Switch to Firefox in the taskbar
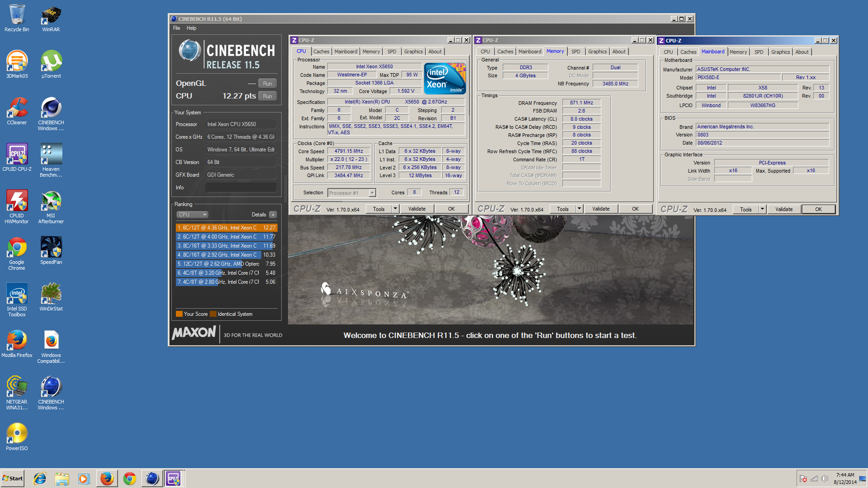The height and width of the screenshot is (488, 868). pyautogui.click(x=107, y=479)
